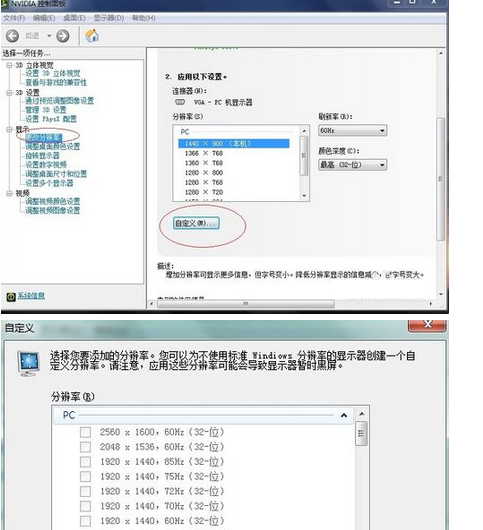Check 1920 x 1440, 72Hz checkbox
483x530 pixels.
85,491
